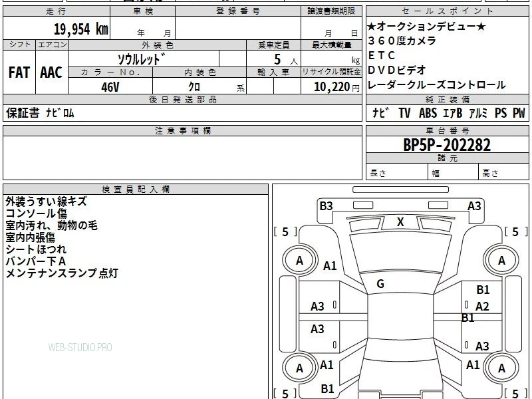Click the 後日発送部品 section header
This screenshot has width=532, height=399.
click(183, 99)
